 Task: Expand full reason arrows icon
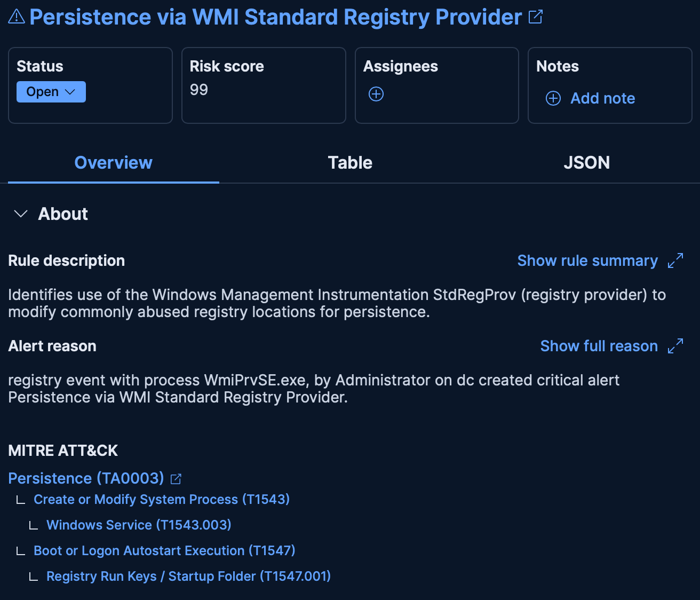675,346
